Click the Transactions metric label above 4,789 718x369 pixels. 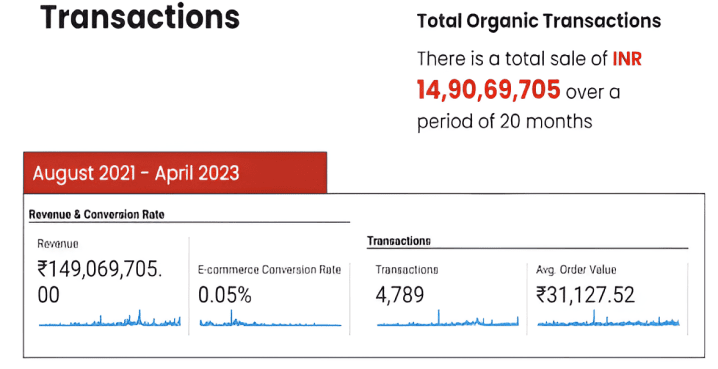click(x=407, y=270)
